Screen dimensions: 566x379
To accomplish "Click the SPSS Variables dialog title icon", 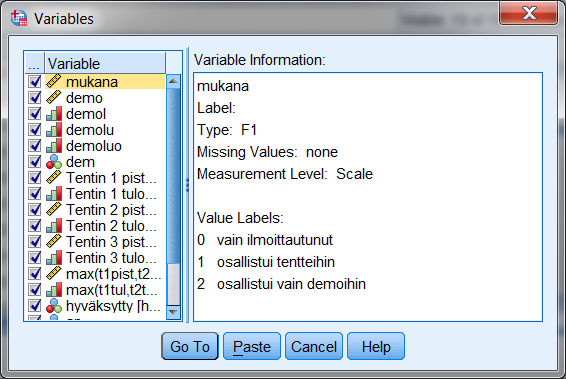I will tap(19, 18).
